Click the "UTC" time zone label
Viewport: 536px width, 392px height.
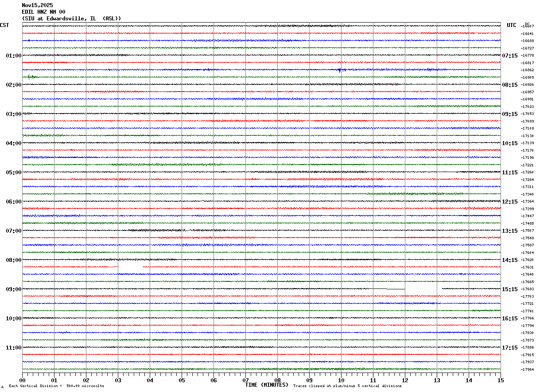pos(512,25)
